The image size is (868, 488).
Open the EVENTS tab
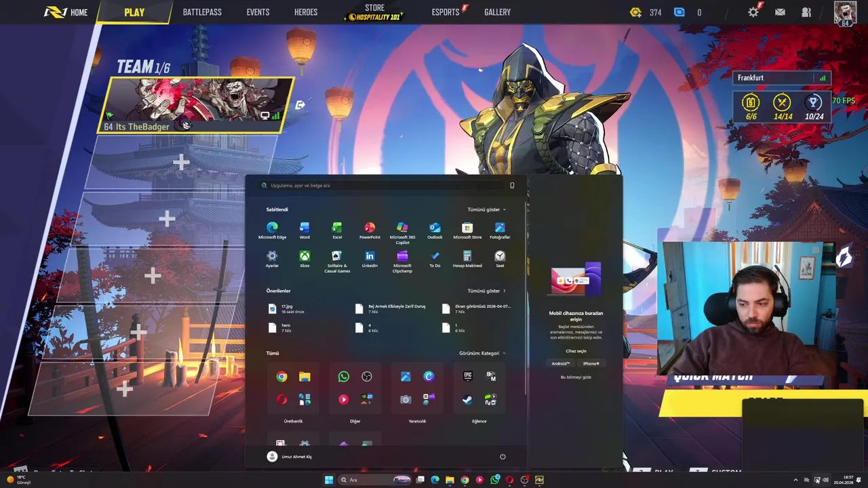pos(258,12)
